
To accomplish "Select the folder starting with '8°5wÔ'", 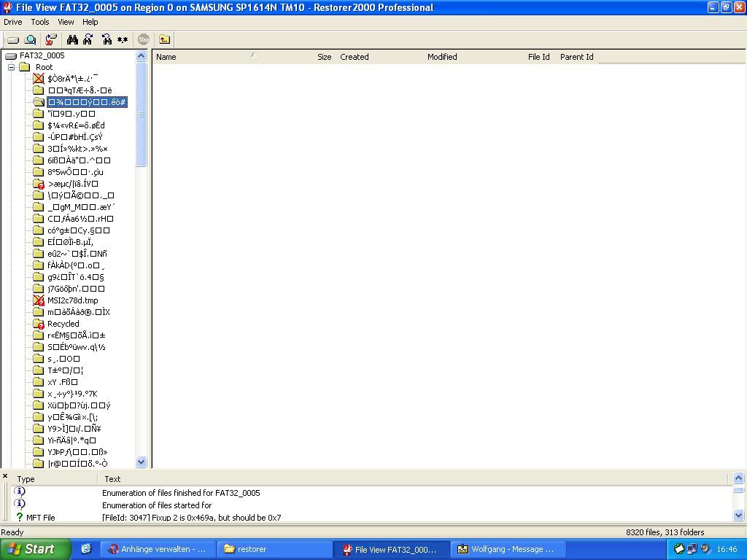I will pyautogui.click(x=75, y=172).
